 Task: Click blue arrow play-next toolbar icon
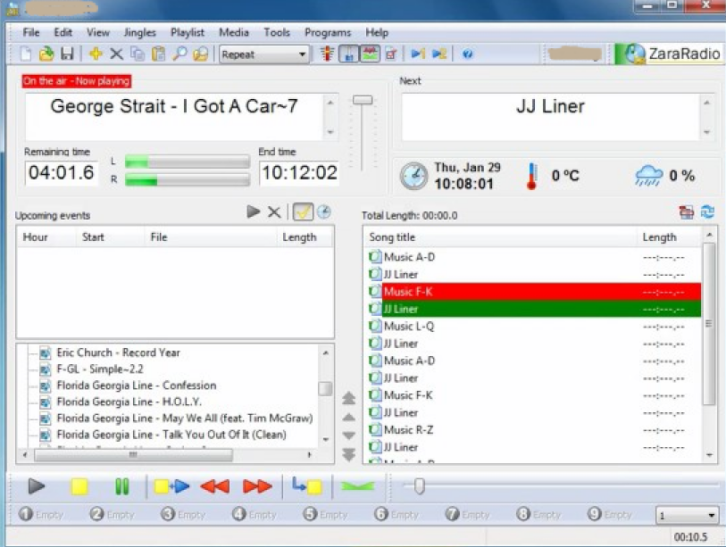(x=418, y=54)
